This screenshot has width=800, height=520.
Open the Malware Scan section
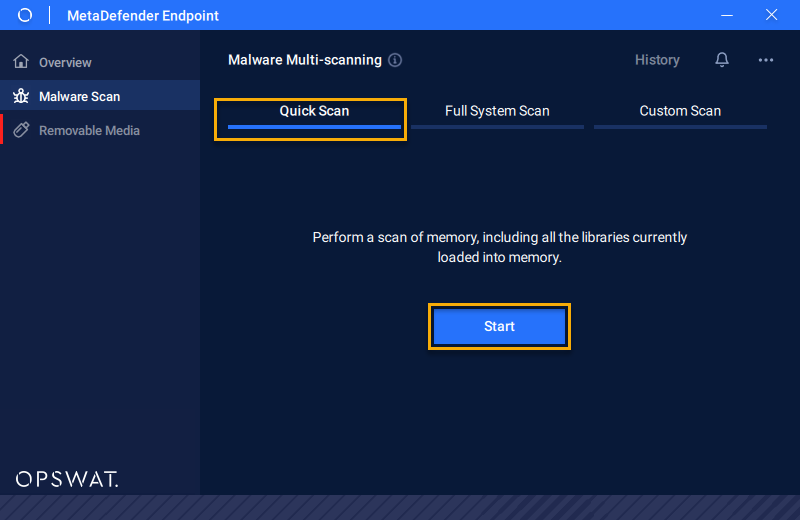click(100, 95)
